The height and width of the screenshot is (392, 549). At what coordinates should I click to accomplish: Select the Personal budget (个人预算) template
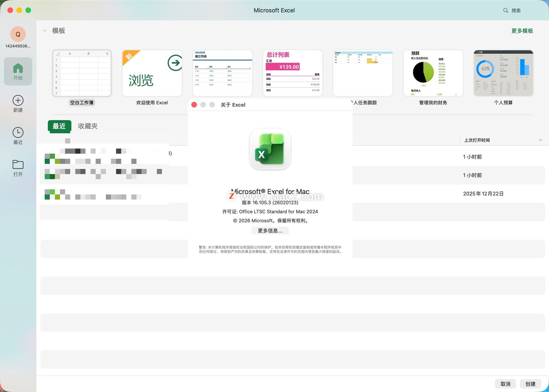click(x=503, y=73)
